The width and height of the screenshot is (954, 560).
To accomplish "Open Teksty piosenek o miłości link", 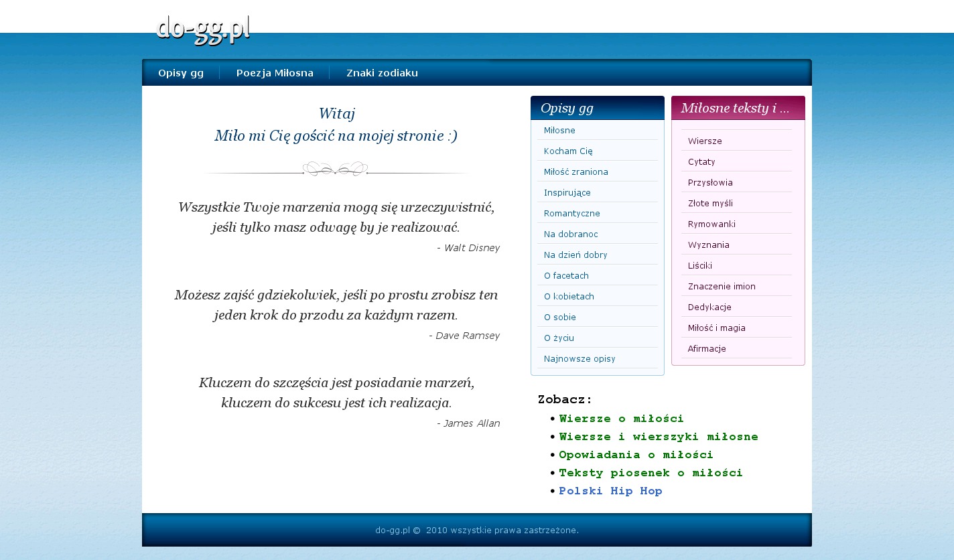I will click(651, 473).
